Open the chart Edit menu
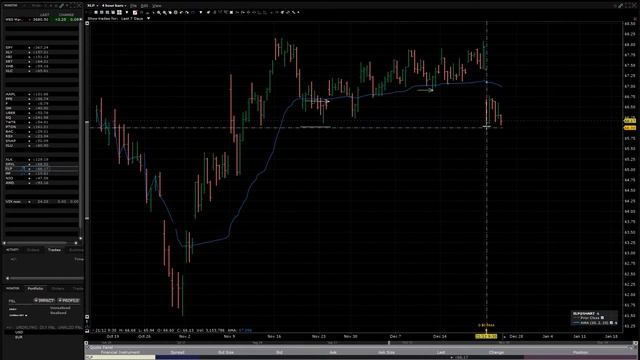Image resolution: width=640 pixels, height=360 pixels. [144, 6]
